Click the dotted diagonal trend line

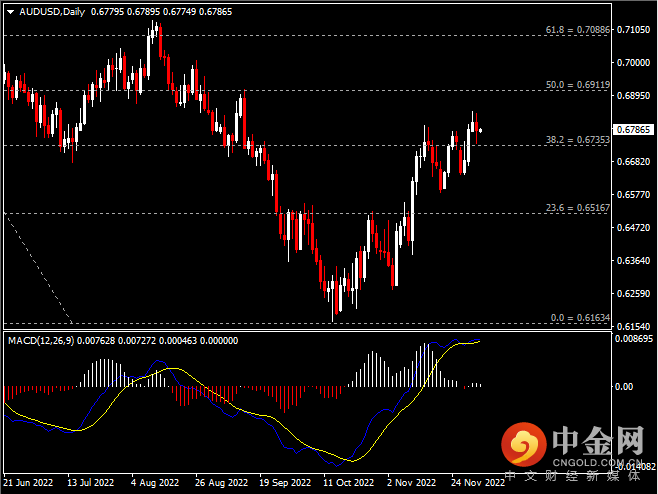click(x=40, y=268)
